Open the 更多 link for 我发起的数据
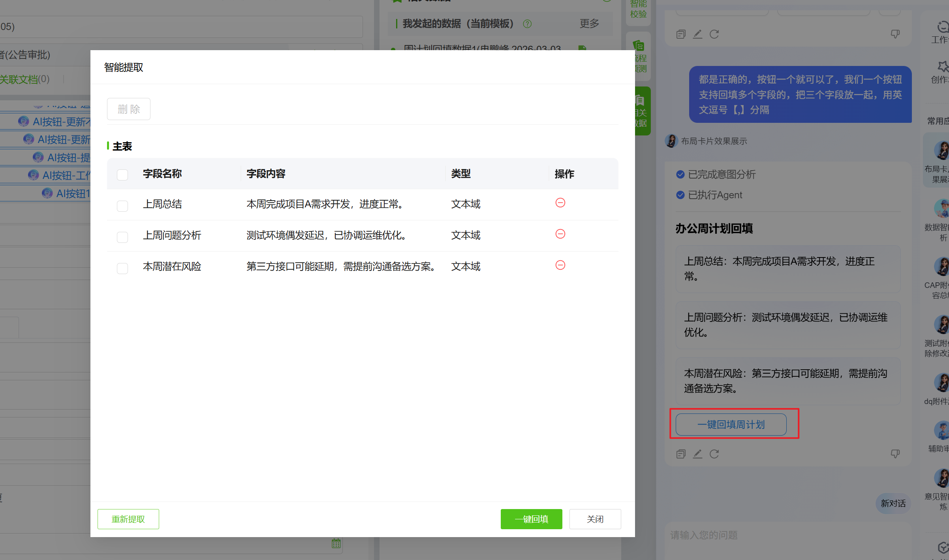Screen dimensions: 949x560 (x=589, y=24)
